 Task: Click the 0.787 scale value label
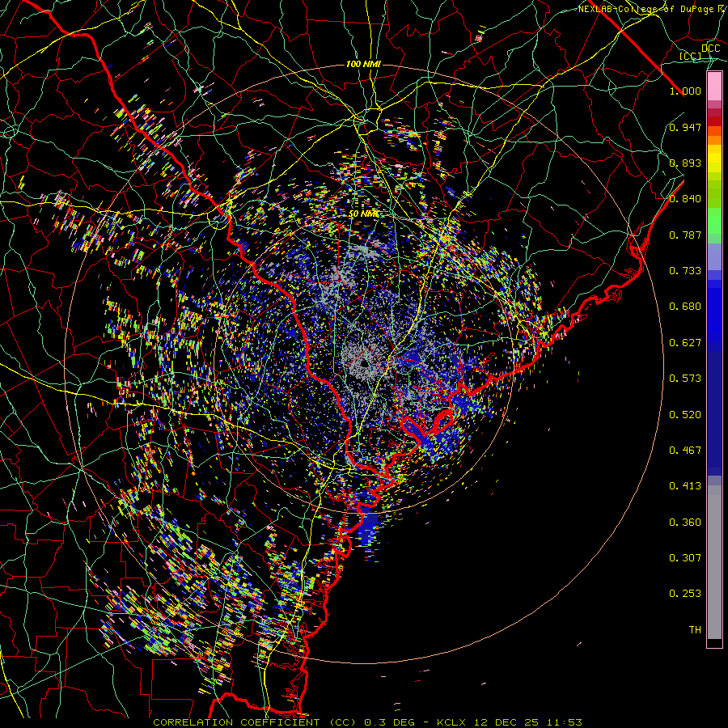coord(685,235)
